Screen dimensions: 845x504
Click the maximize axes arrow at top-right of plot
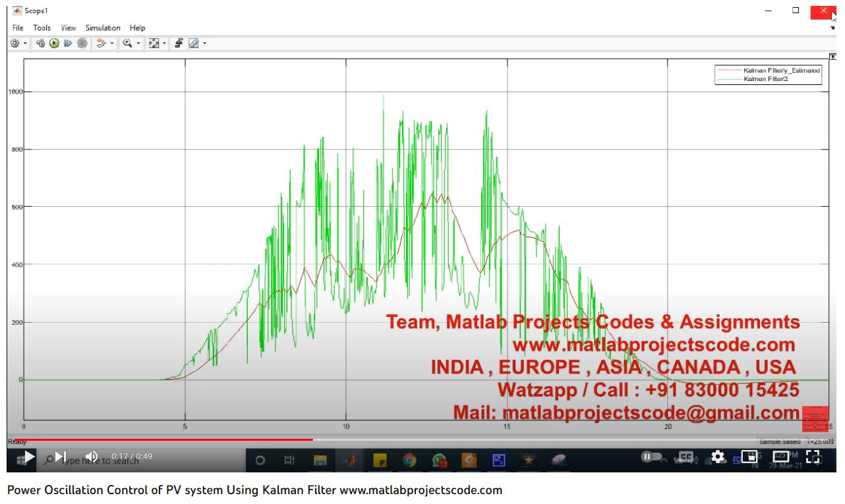tap(832, 57)
